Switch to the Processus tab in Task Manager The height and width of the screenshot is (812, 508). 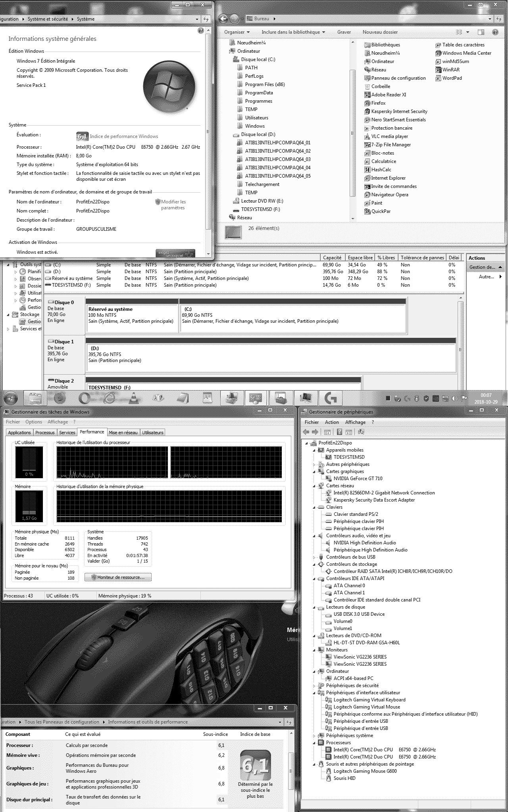[45, 433]
